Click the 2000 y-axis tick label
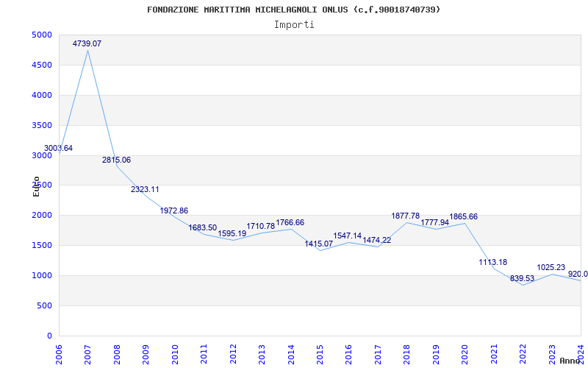588x368 pixels. pyautogui.click(x=42, y=216)
